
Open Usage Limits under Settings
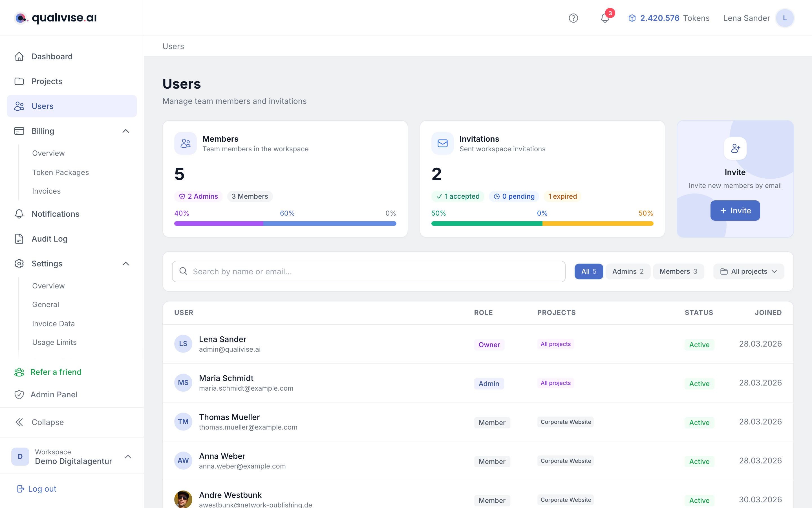tap(54, 342)
